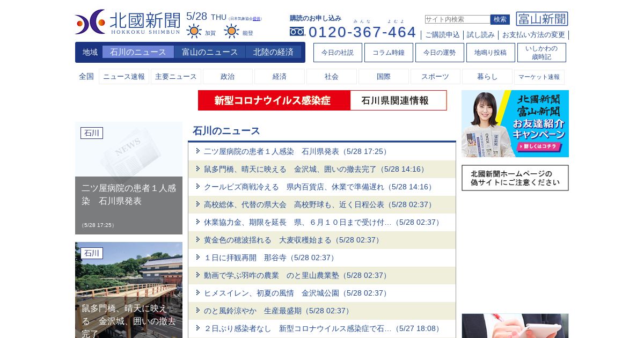Image resolution: width=644 pixels, height=338 pixels.
Task: Open the news card 二ツ屋病院の患者１人感染
Action: click(x=129, y=178)
